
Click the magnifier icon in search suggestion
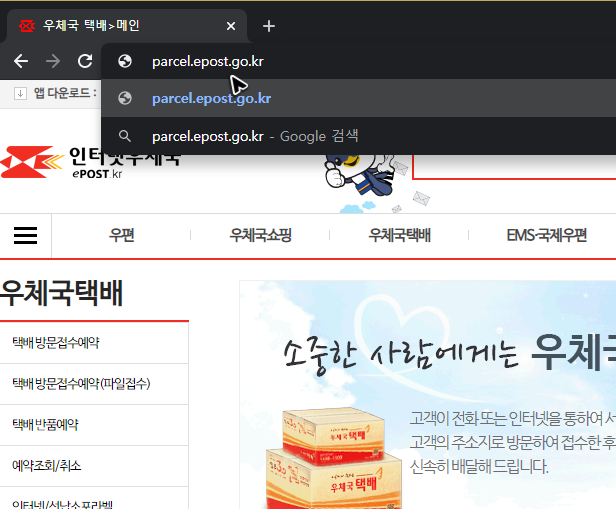(x=125, y=136)
